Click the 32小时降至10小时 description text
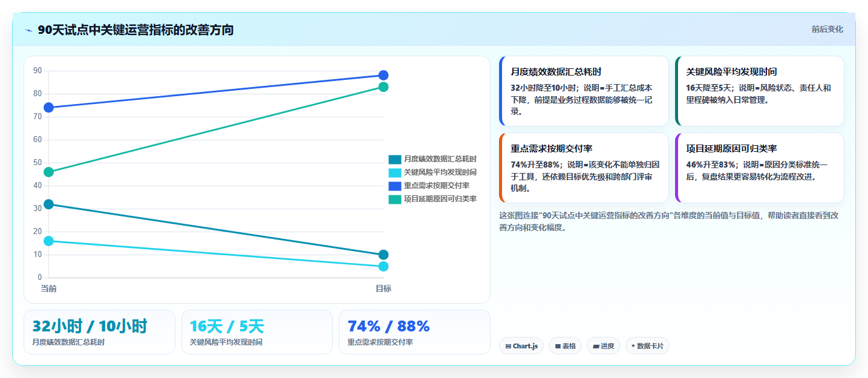Image resolution: width=868 pixels, height=378 pixels. coord(582,100)
